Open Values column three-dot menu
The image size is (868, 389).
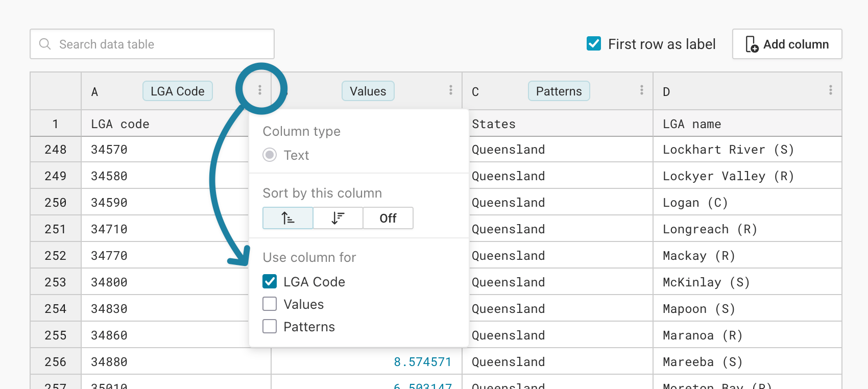pyautogui.click(x=451, y=90)
